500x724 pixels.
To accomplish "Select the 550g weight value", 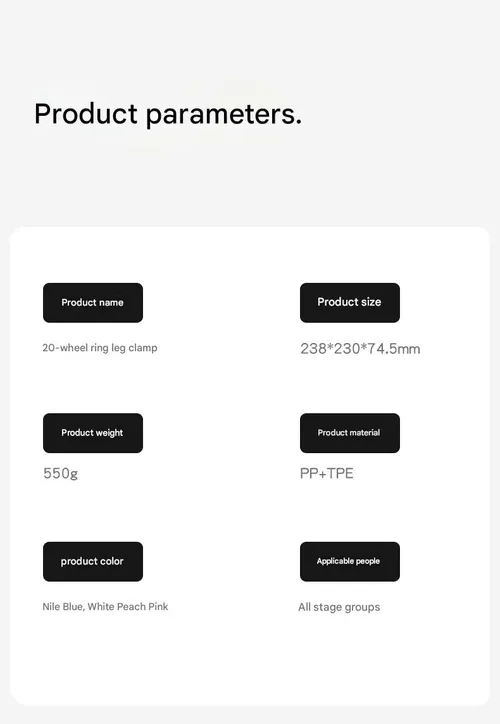I will click(x=60, y=474).
